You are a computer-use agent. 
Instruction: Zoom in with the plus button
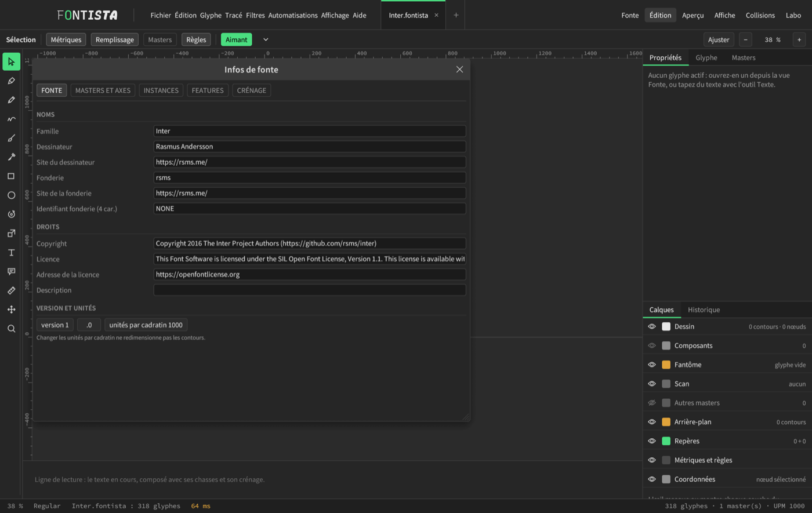tap(799, 39)
